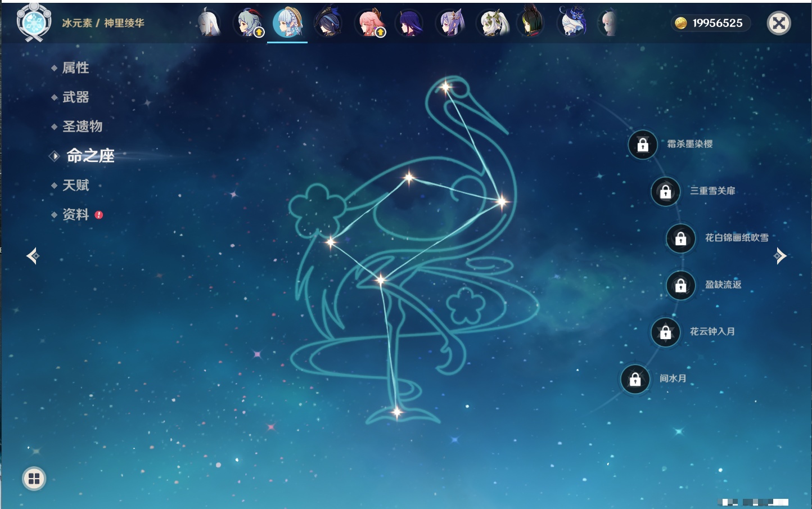Select the Ganyu avatar with red horns
Screen dimensions: 812x509
point(248,23)
